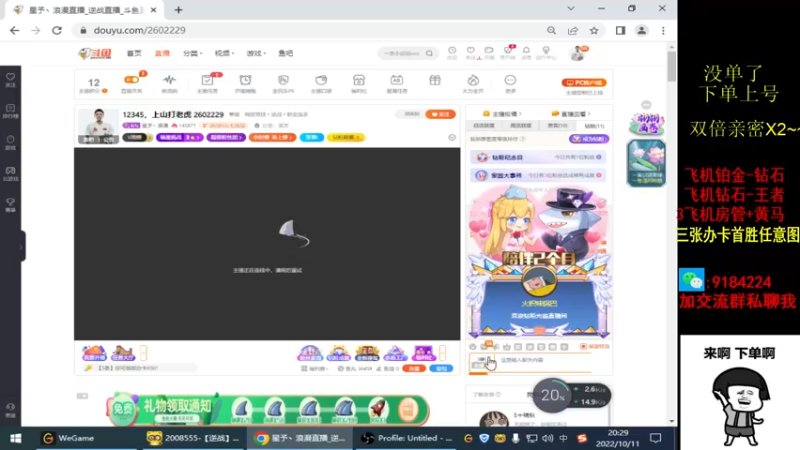Open the gamepad cloud-game icon in left sidebar
This screenshot has height=450, width=800.
pos(11,173)
